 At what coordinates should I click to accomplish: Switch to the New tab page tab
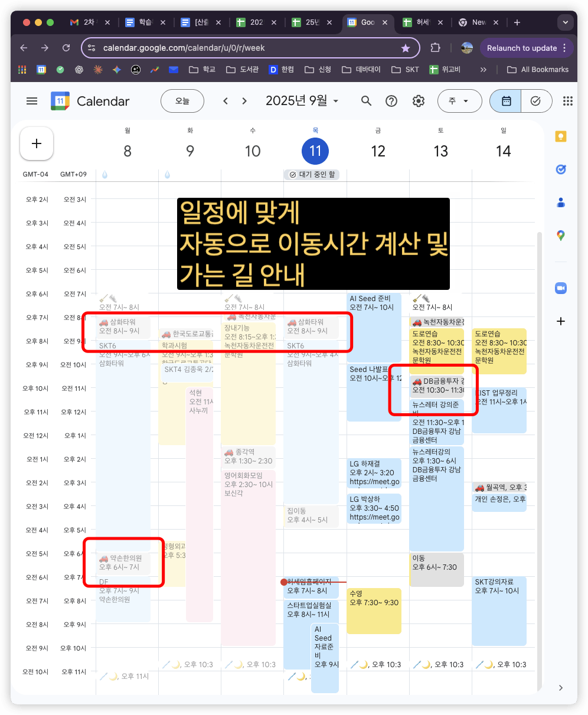coord(478,22)
